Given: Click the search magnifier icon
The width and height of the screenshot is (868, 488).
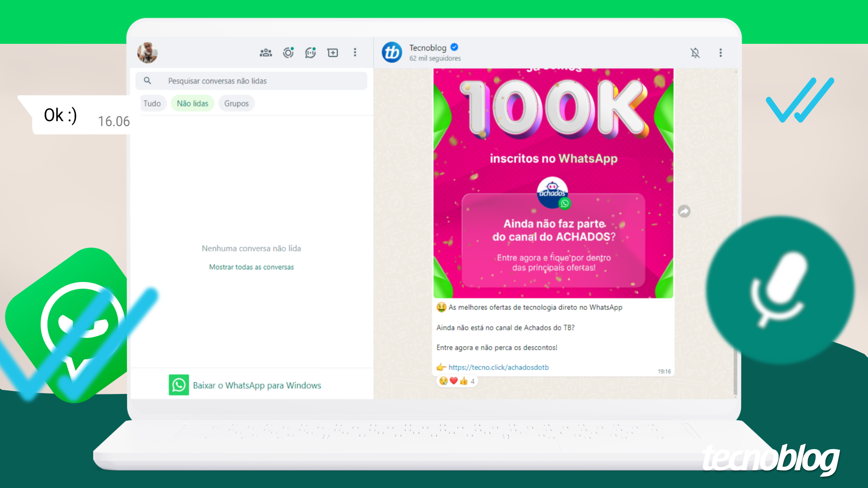Looking at the screenshot, I should tap(147, 80).
